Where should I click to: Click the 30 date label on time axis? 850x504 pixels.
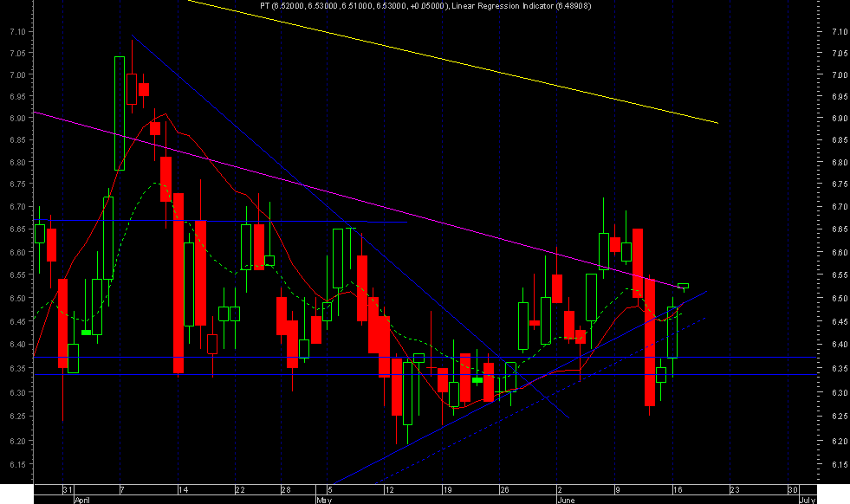tap(793, 490)
